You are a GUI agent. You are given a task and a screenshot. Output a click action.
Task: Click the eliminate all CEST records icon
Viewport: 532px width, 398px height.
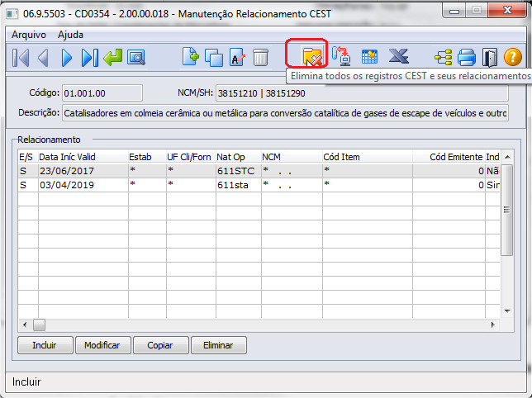(x=312, y=57)
